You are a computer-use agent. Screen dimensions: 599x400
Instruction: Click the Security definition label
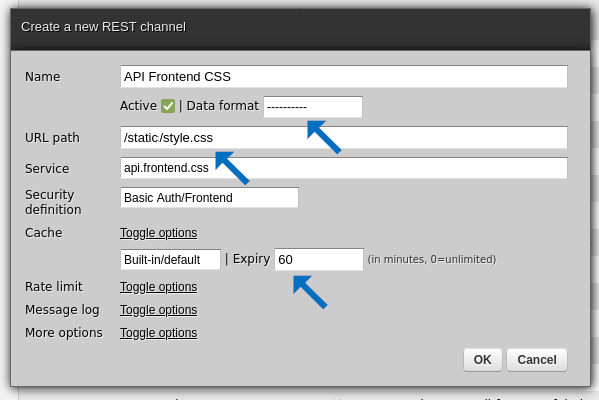tap(53, 202)
